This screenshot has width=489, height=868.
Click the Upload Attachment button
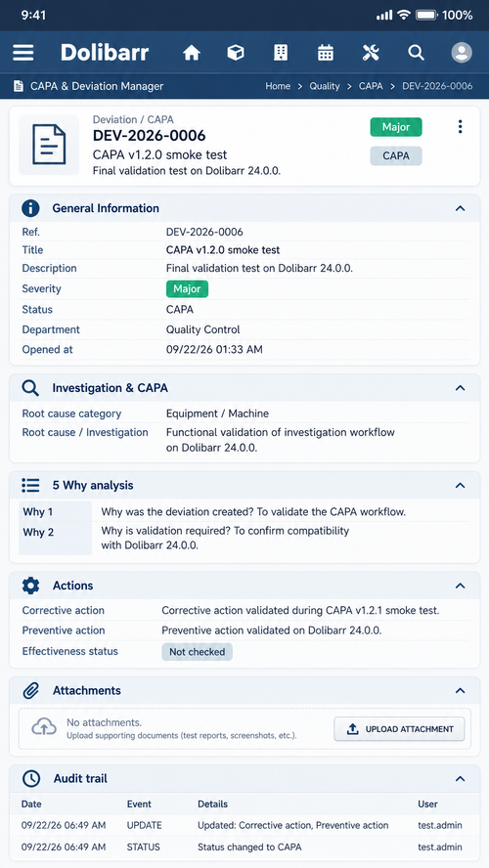coord(399,729)
